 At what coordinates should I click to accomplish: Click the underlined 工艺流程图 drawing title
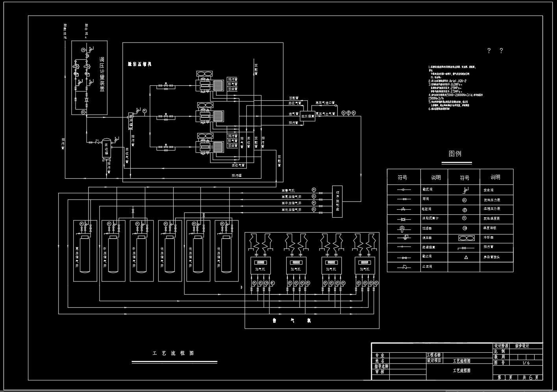click(x=173, y=353)
